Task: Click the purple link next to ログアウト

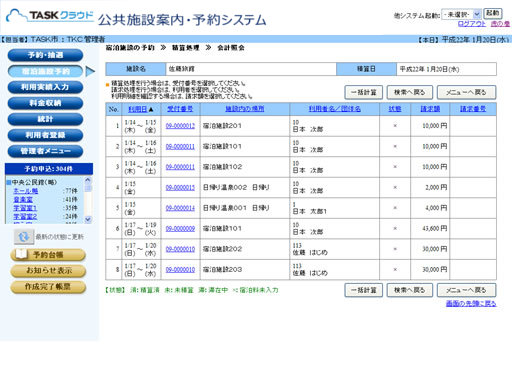Action: pos(500,24)
